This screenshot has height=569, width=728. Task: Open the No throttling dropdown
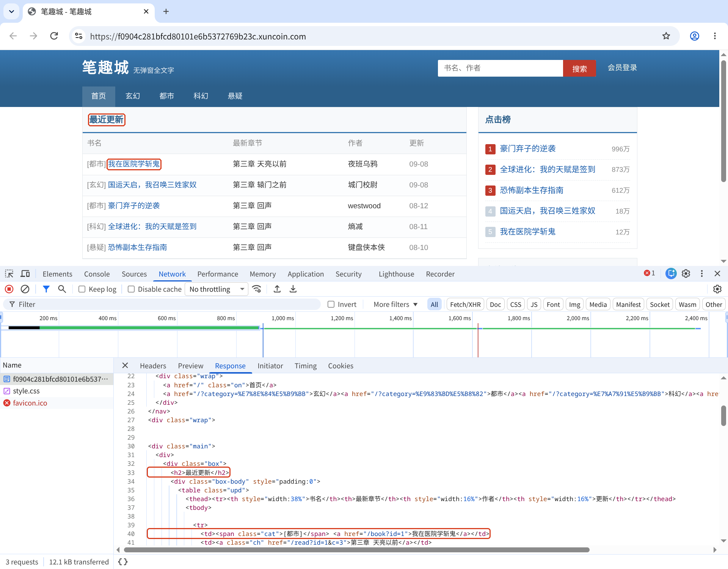click(x=217, y=289)
